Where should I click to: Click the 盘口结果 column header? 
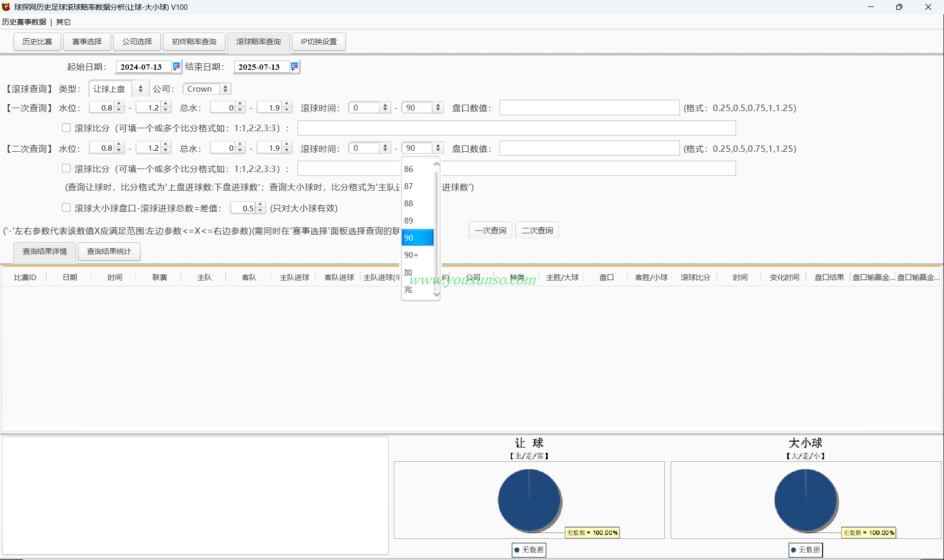(829, 278)
